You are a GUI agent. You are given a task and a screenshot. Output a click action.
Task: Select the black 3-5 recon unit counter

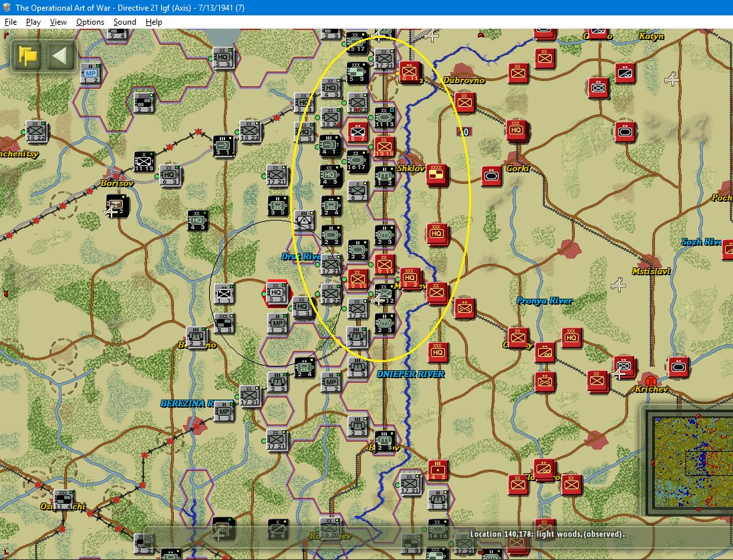[278, 206]
